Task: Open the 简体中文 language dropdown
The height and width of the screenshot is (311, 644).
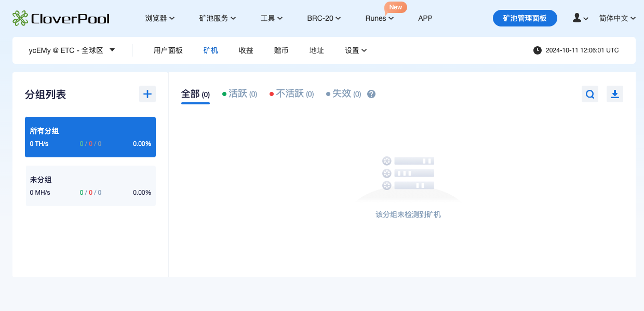Action: [x=618, y=18]
